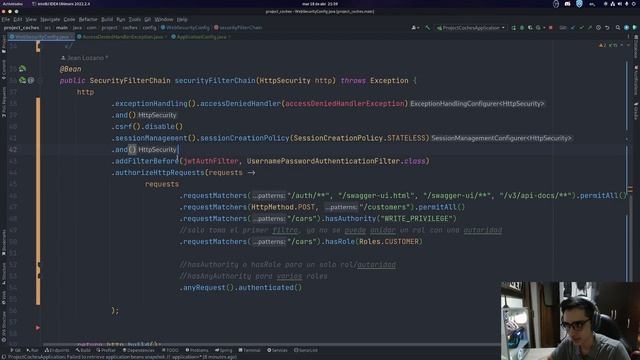The image size is (640, 360).
Task: Click the Rerun application icon
Action: coord(513,28)
